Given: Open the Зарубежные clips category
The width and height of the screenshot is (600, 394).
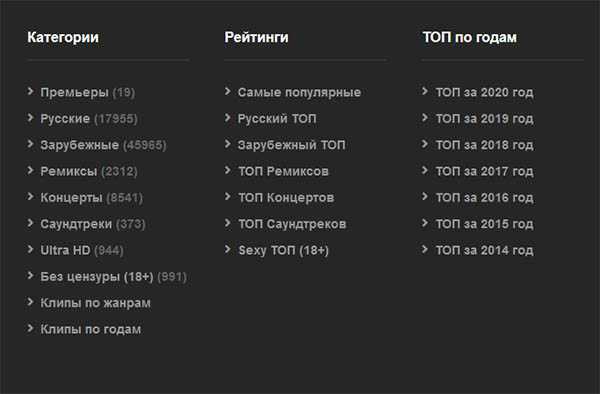Looking at the screenshot, I should point(80,145).
